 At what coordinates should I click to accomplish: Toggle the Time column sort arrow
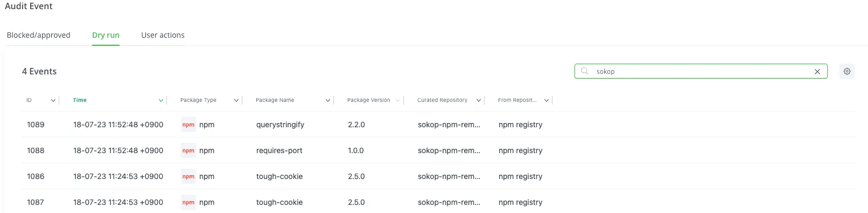pos(161,100)
